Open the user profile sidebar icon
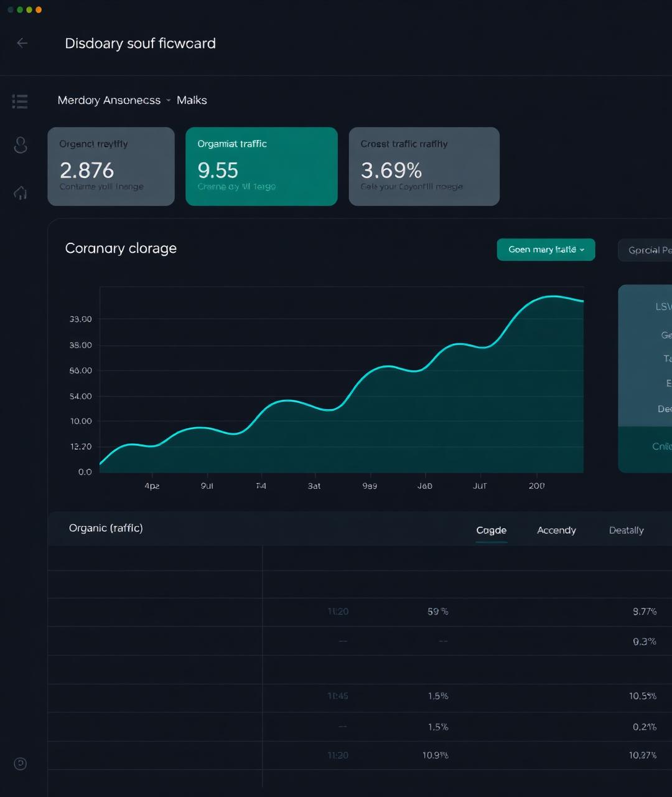 tap(20, 145)
